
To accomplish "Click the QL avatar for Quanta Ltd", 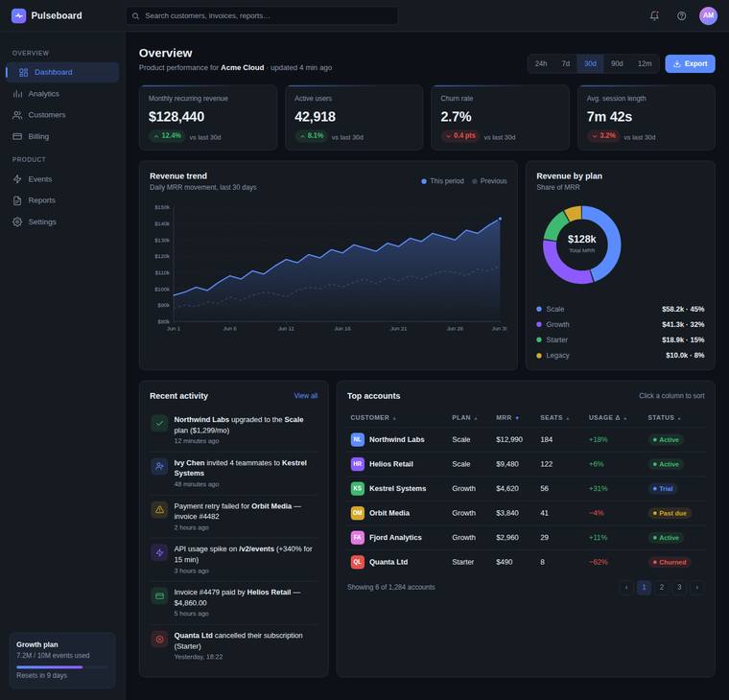I will (357, 562).
